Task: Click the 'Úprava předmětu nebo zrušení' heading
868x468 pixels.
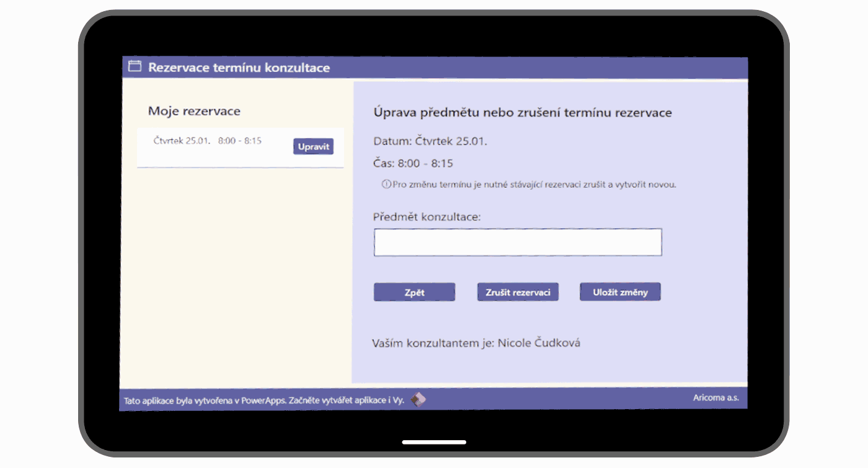Action: coord(523,113)
